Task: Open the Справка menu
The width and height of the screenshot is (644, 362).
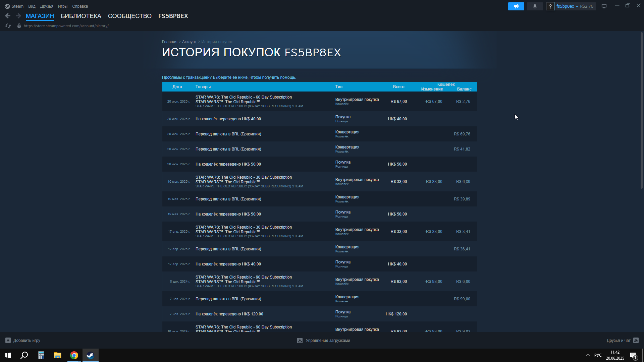Action: (x=80, y=6)
